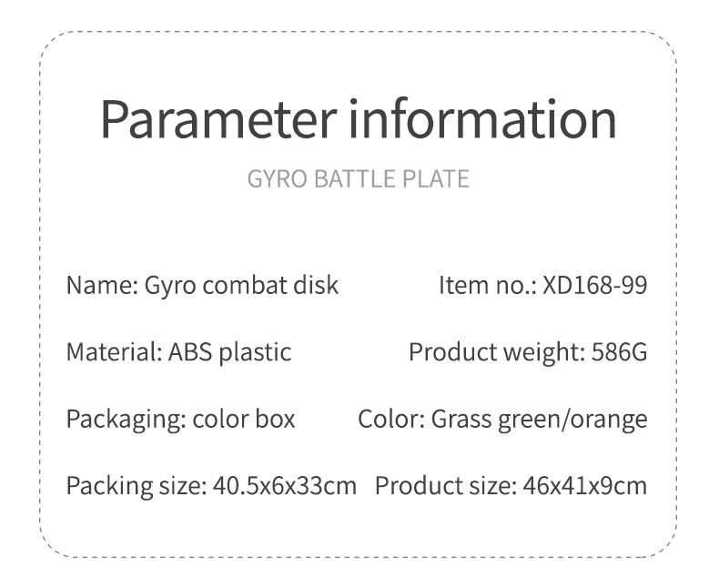Click the word "information" in the heading
The height and width of the screenshot is (588, 719).
click(x=483, y=118)
